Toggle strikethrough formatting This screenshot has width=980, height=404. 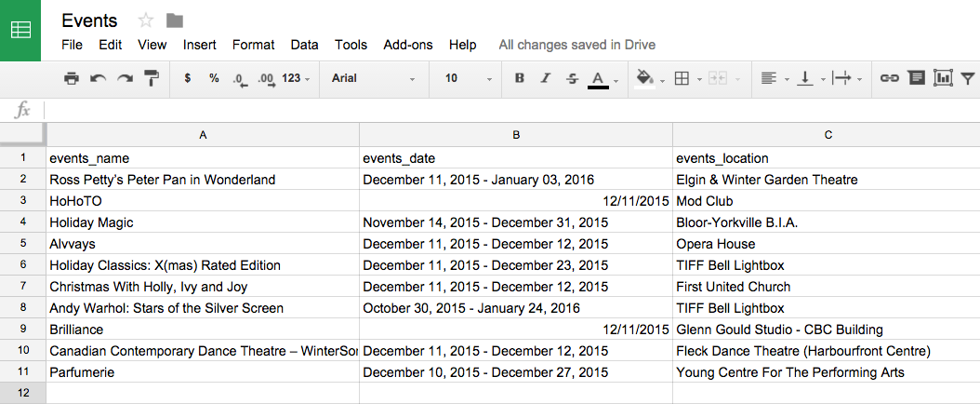pyautogui.click(x=571, y=78)
